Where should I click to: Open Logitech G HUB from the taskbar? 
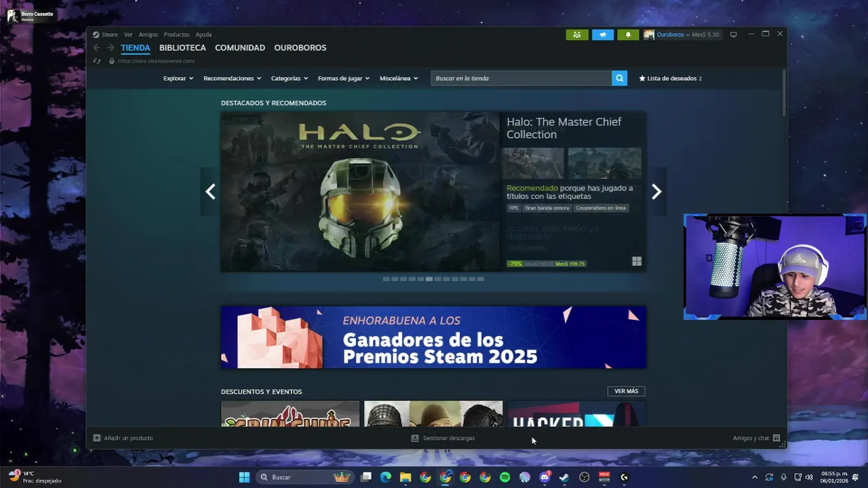(x=624, y=477)
